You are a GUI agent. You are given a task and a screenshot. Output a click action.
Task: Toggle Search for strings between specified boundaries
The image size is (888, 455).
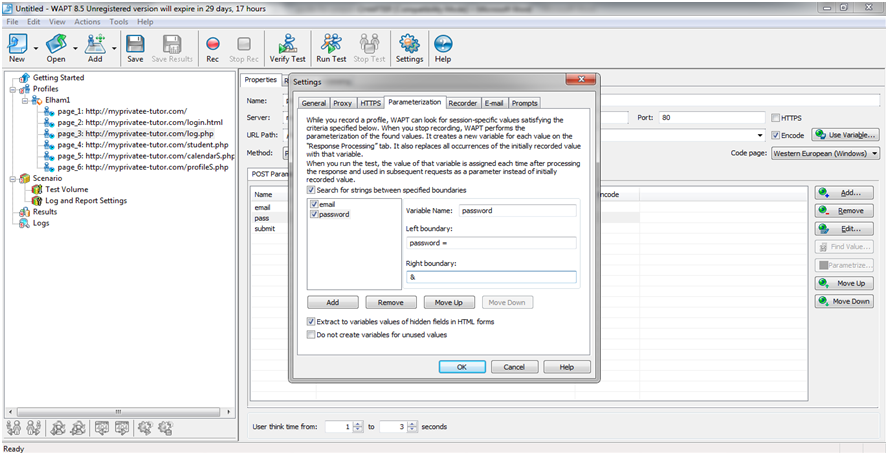[x=311, y=189]
